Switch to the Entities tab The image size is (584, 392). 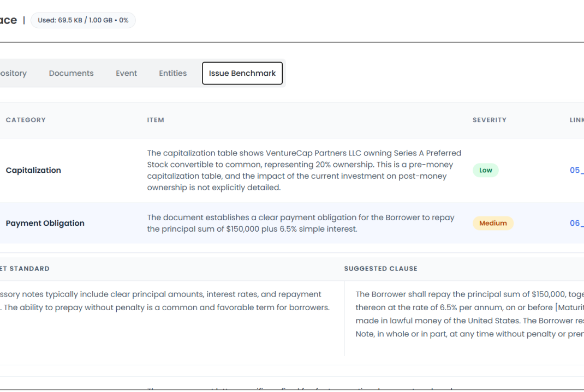(x=172, y=73)
